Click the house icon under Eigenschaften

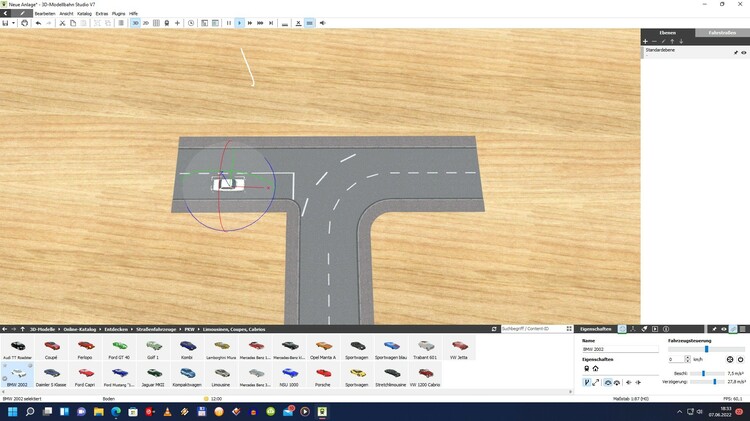coord(596,368)
